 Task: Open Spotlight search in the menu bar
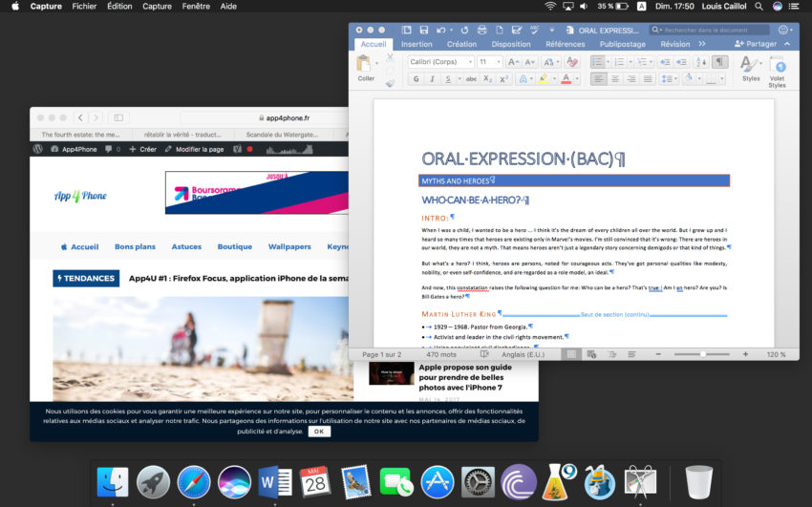759,7
